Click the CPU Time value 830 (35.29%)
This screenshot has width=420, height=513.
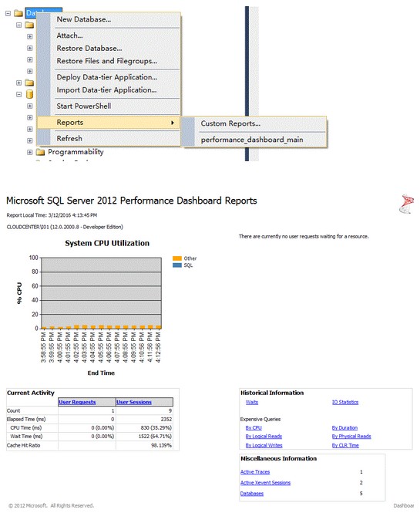[x=156, y=427]
